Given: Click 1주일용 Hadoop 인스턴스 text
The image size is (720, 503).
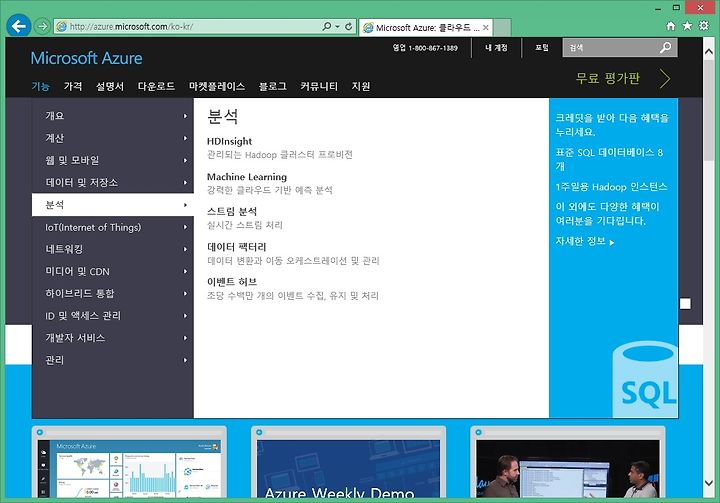Looking at the screenshot, I should [x=611, y=187].
